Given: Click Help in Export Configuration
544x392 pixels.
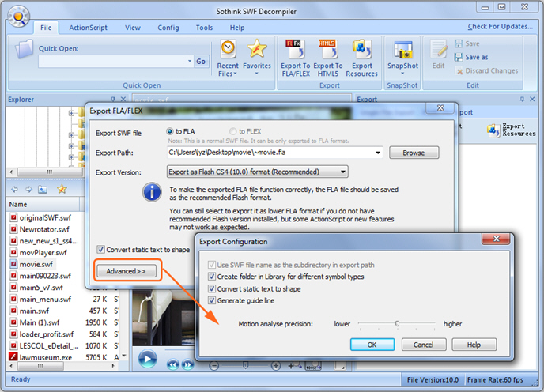Looking at the screenshot, I should 474,345.
